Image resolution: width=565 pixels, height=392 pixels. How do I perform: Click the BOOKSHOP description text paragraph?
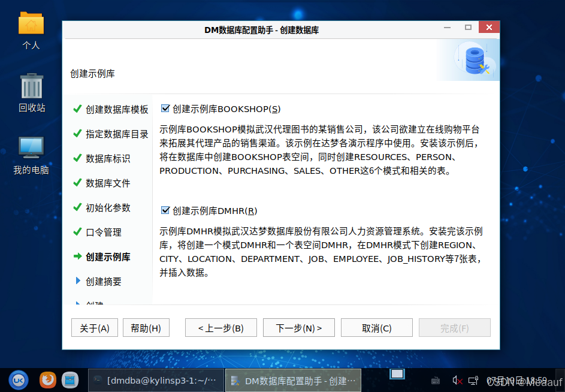(x=319, y=150)
